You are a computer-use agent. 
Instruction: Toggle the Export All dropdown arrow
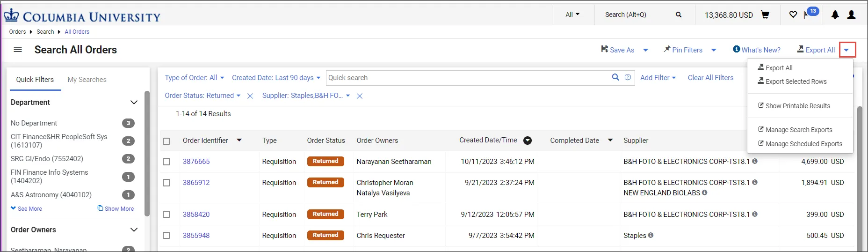847,50
